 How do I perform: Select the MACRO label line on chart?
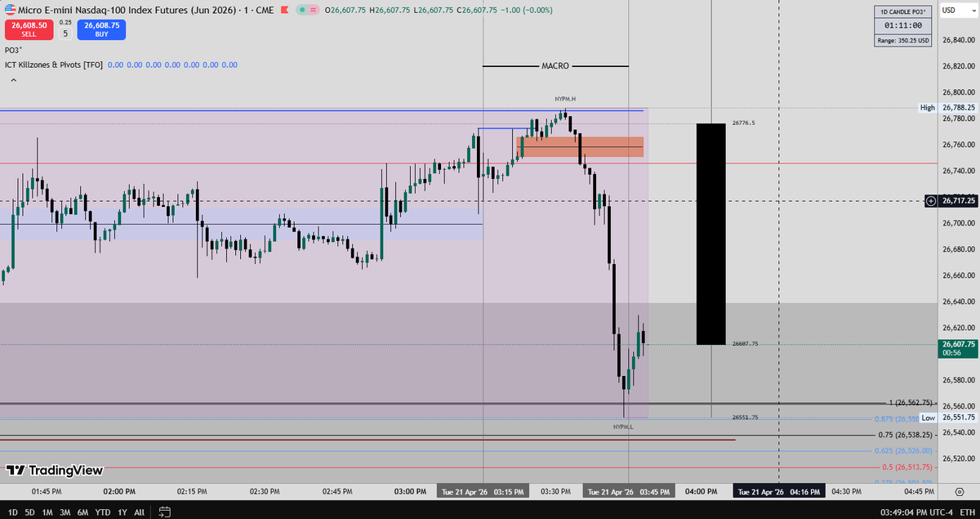click(555, 65)
